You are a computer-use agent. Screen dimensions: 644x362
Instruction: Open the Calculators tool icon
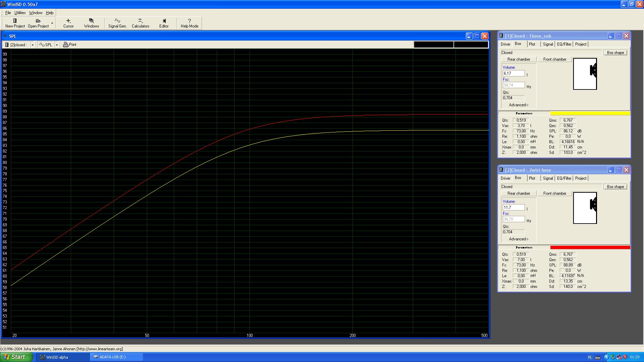140,21
